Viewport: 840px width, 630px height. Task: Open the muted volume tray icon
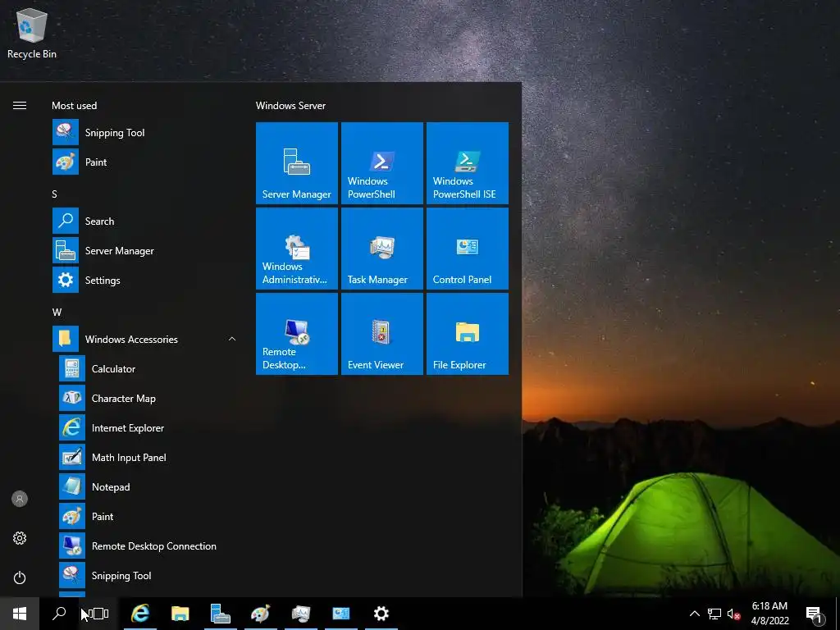click(x=733, y=614)
